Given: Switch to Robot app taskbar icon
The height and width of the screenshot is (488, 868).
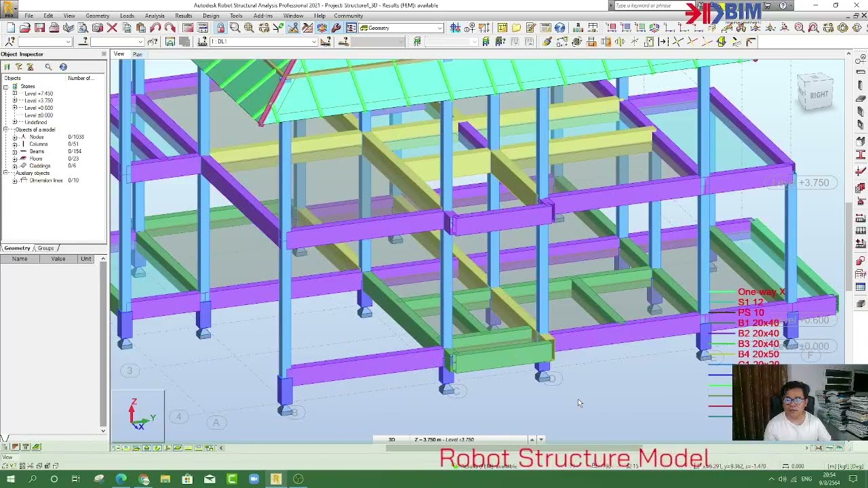Looking at the screenshot, I should 276,479.
